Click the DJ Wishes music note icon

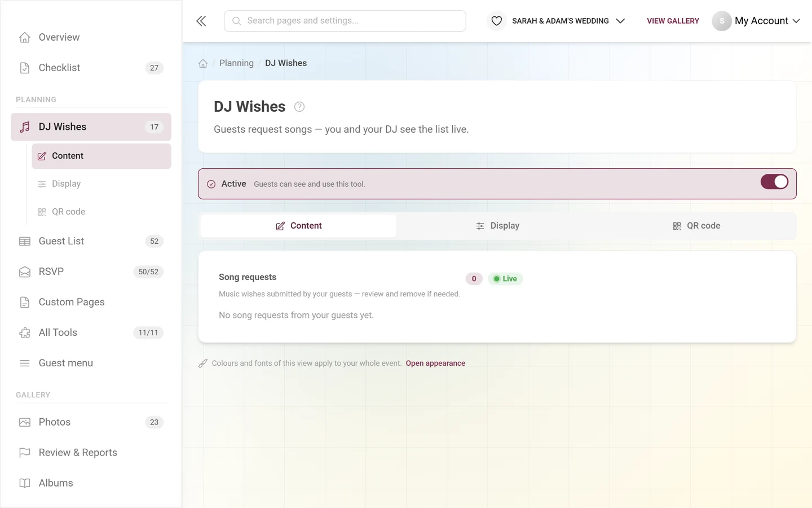coord(25,127)
